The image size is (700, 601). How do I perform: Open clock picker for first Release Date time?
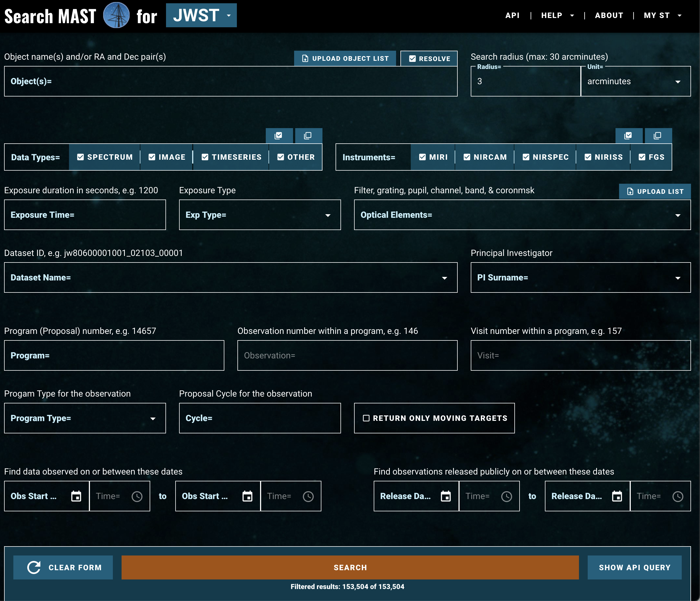pyautogui.click(x=507, y=496)
